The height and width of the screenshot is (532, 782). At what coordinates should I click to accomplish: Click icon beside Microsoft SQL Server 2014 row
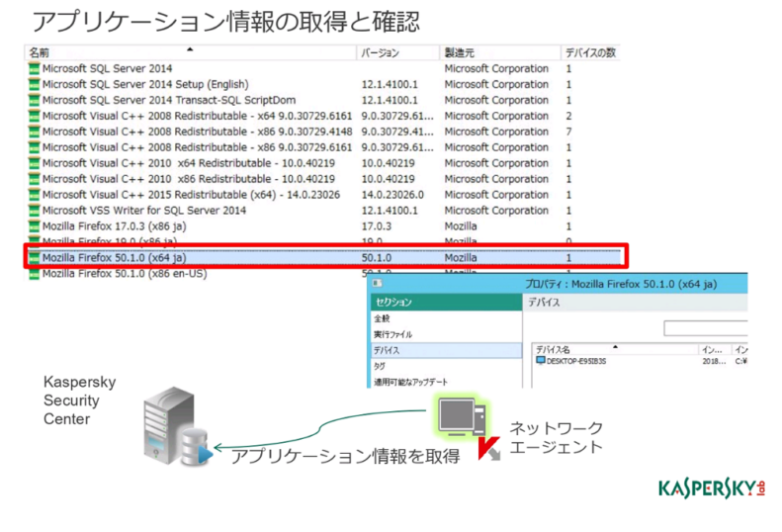click(x=34, y=68)
